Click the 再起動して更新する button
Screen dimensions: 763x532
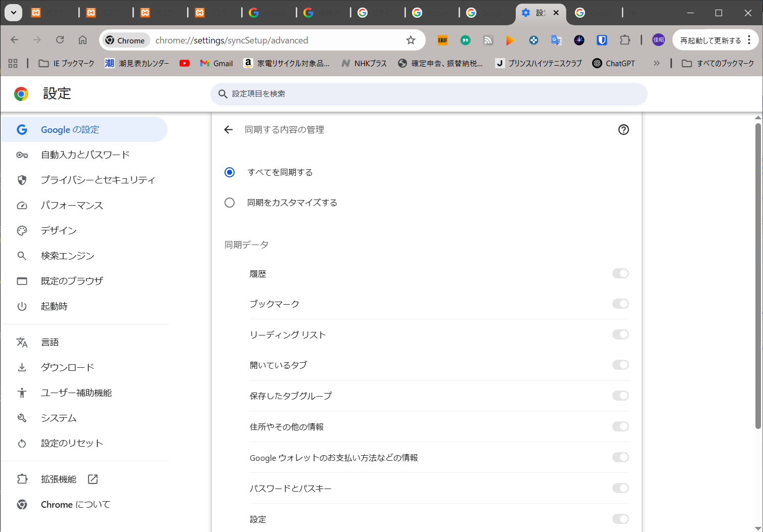point(710,40)
